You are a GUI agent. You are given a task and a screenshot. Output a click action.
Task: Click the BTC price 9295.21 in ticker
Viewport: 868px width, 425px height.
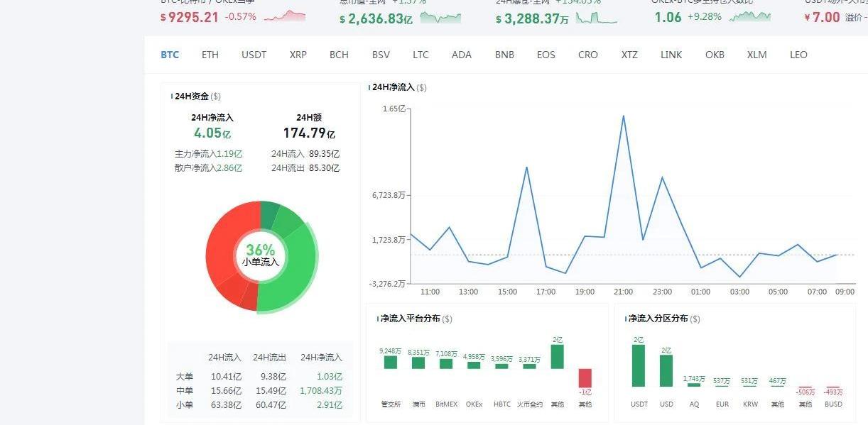click(193, 17)
